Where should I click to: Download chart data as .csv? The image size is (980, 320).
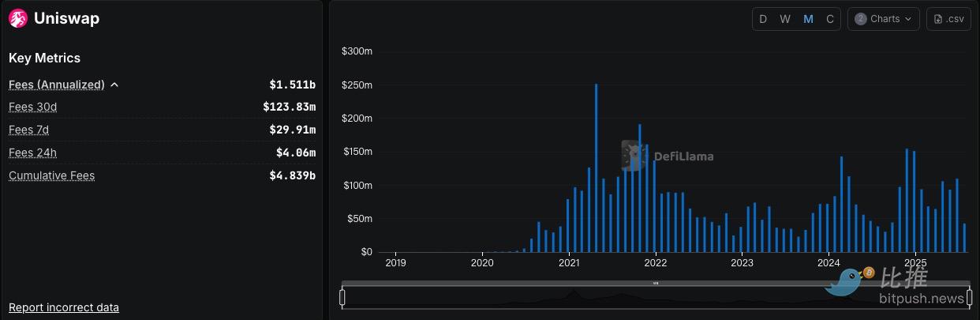(948, 19)
